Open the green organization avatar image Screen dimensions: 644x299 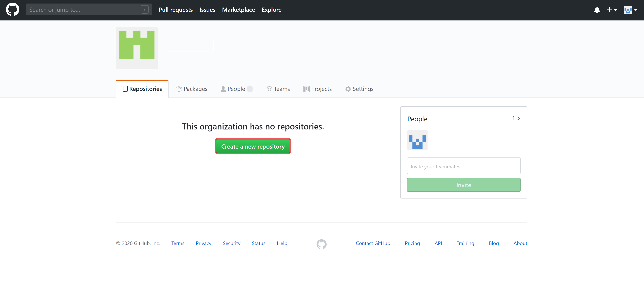click(137, 48)
